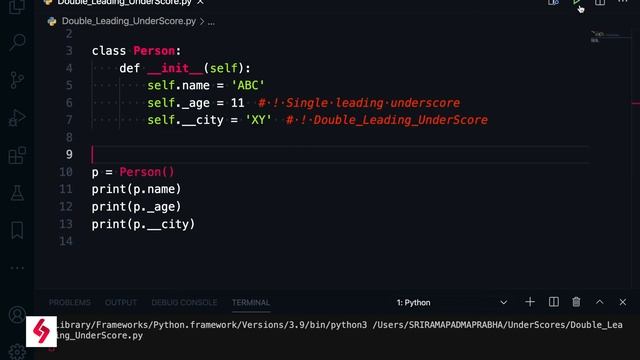The image size is (640, 360).
Task: Click Double_Leading_UnderScore.py in the breadcrumb
Action: (129, 21)
